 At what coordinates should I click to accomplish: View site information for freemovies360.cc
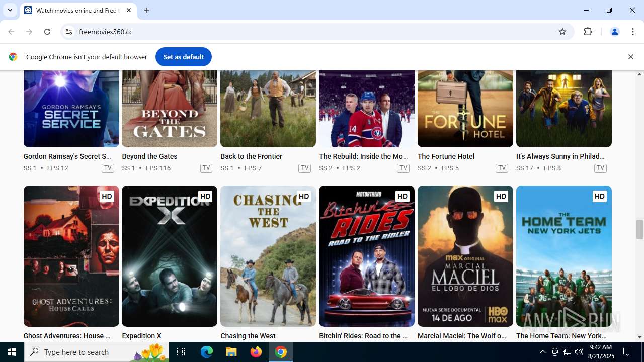[69, 32]
